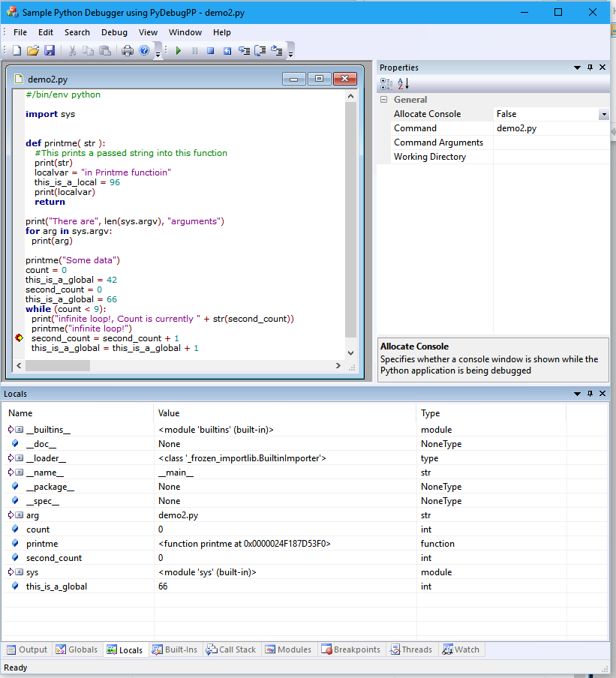Pin the Properties panel with the pushpin
This screenshot has width=616, height=678.
(590, 67)
